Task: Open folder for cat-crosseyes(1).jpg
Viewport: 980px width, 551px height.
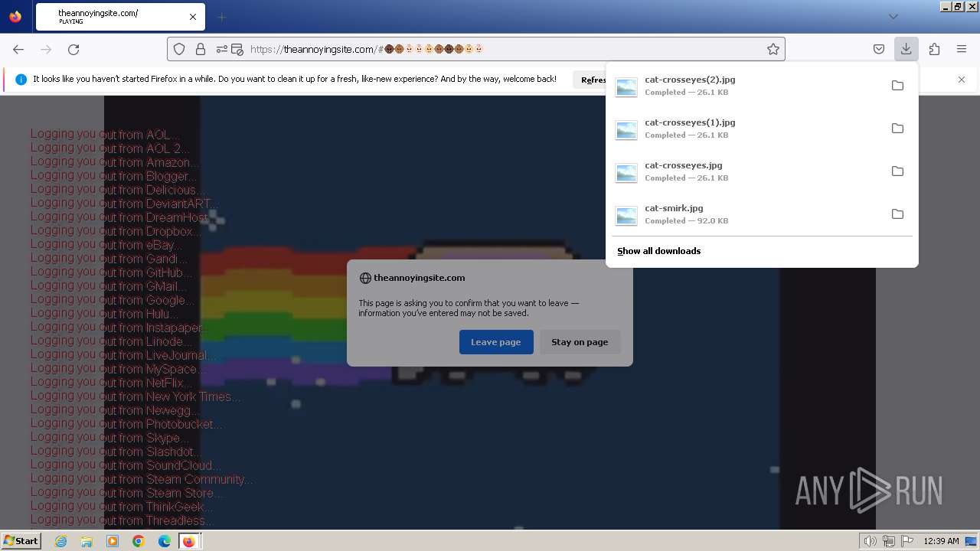Action: (897, 129)
